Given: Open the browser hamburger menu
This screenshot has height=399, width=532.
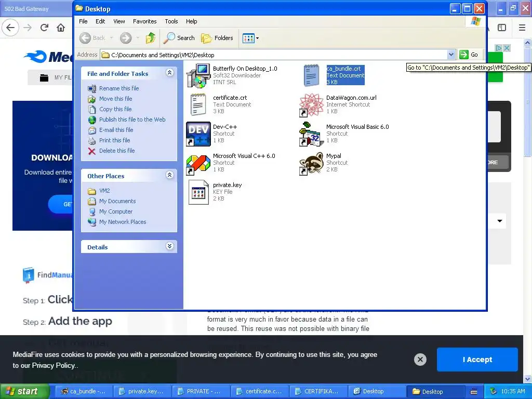Looking at the screenshot, I should pyautogui.click(x=522, y=28).
